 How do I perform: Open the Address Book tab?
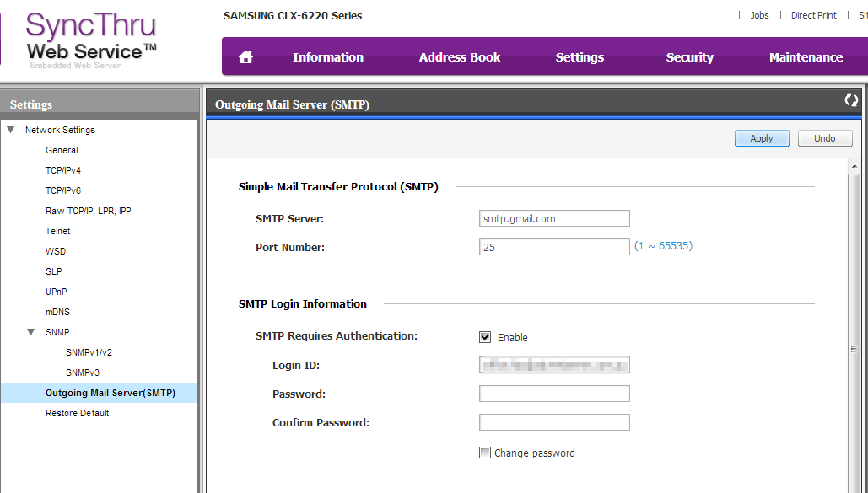[459, 57]
